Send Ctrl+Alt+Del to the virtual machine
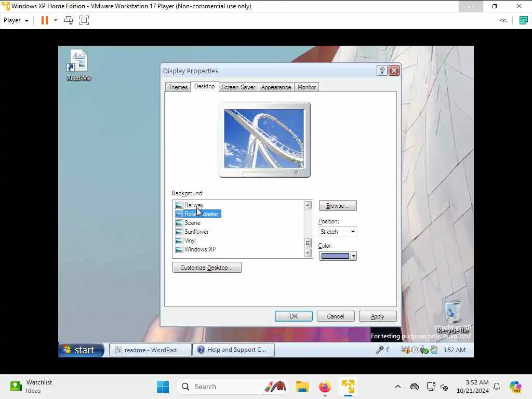Viewport: 532px width, 399px height. coord(69,20)
